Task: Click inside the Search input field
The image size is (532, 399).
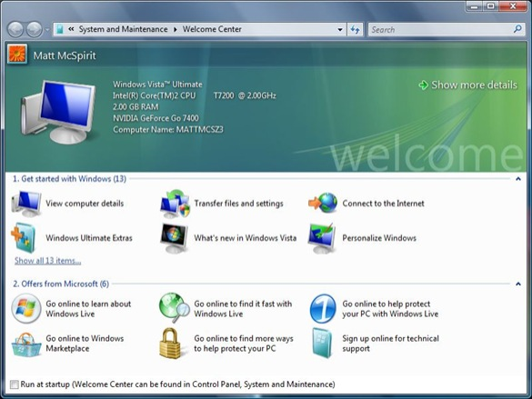Action: [x=440, y=29]
